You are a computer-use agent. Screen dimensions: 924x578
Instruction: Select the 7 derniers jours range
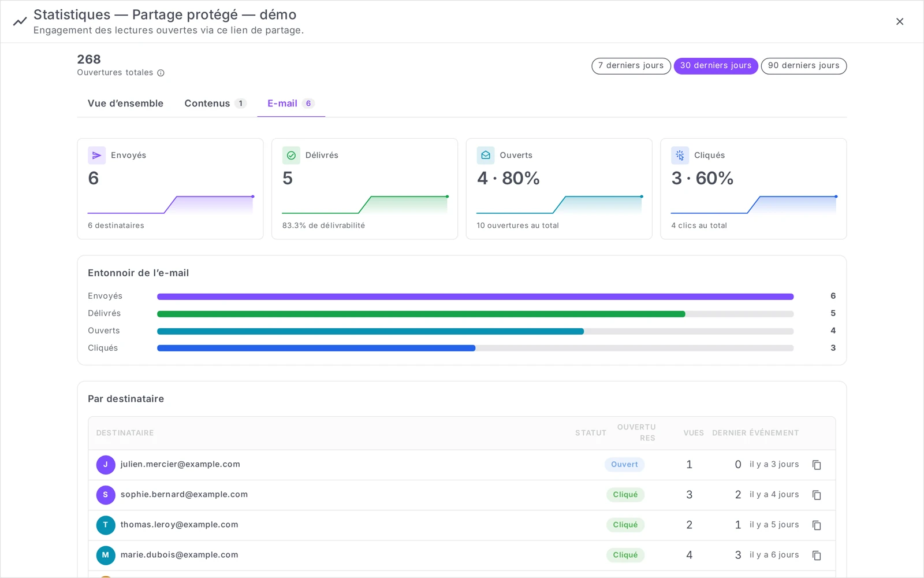(x=631, y=66)
